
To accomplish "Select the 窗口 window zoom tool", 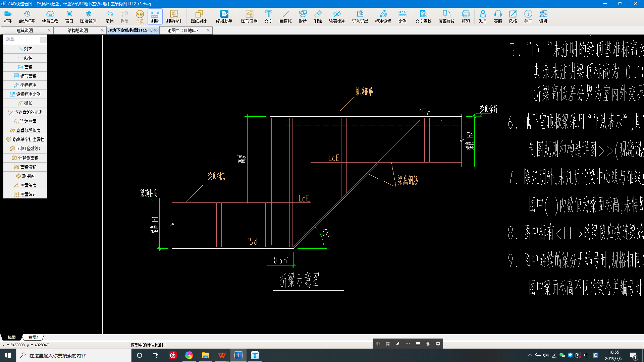I will [x=69, y=17].
